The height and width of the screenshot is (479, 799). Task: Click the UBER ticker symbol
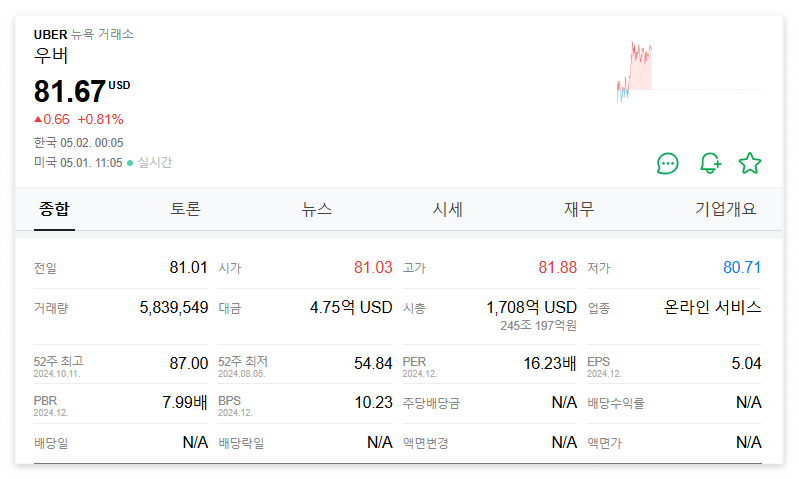50,35
